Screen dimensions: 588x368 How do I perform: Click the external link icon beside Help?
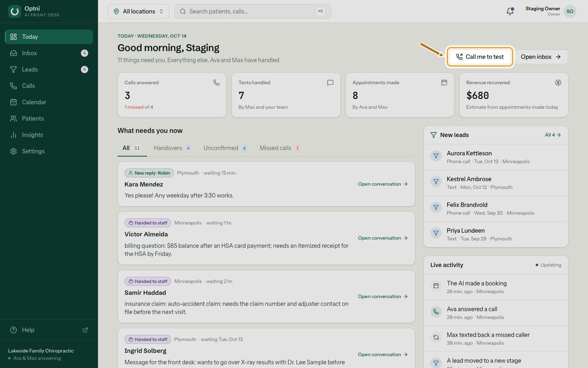coord(85,330)
